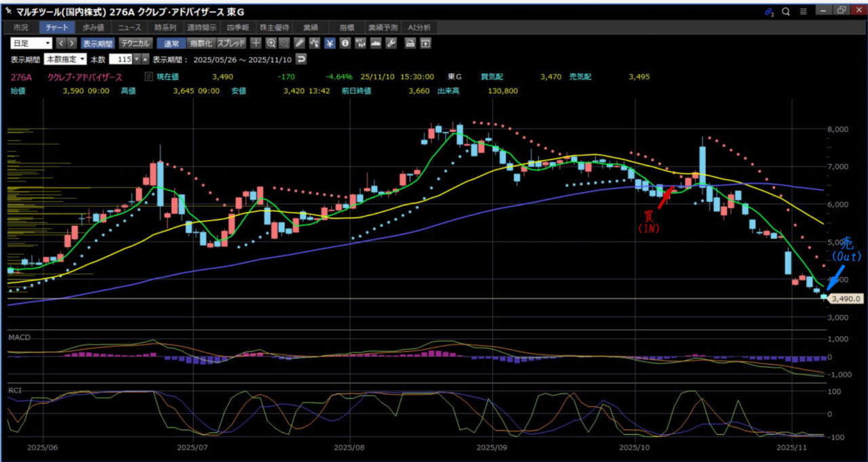Open chart settings with the wrench icon

pyautogui.click(x=391, y=43)
